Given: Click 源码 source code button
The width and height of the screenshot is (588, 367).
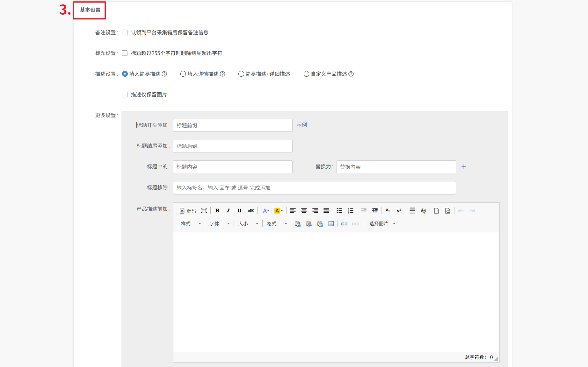Looking at the screenshot, I should pos(188,211).
